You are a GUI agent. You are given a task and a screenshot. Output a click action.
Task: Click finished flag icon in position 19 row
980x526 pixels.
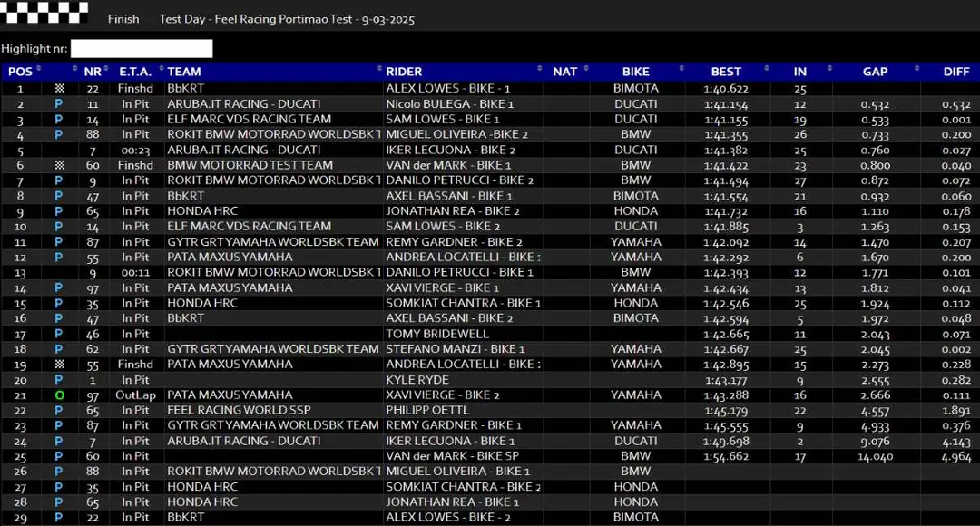(59, 365)
